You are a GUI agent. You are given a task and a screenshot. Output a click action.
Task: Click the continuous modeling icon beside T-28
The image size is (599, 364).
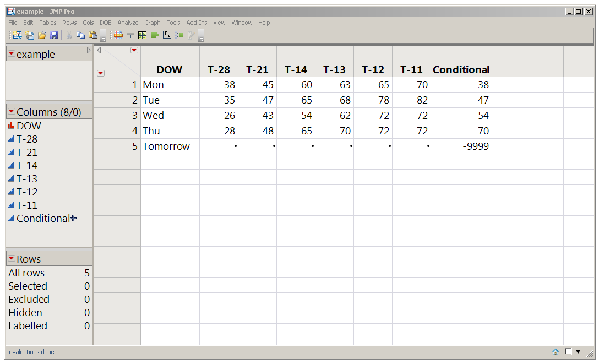click(x=12, y=139)
